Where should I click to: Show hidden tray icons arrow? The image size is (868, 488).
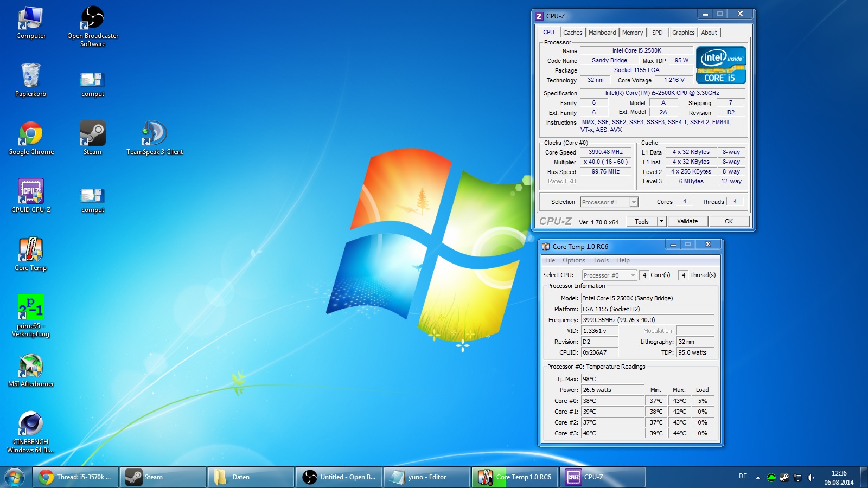pos(758,478)
